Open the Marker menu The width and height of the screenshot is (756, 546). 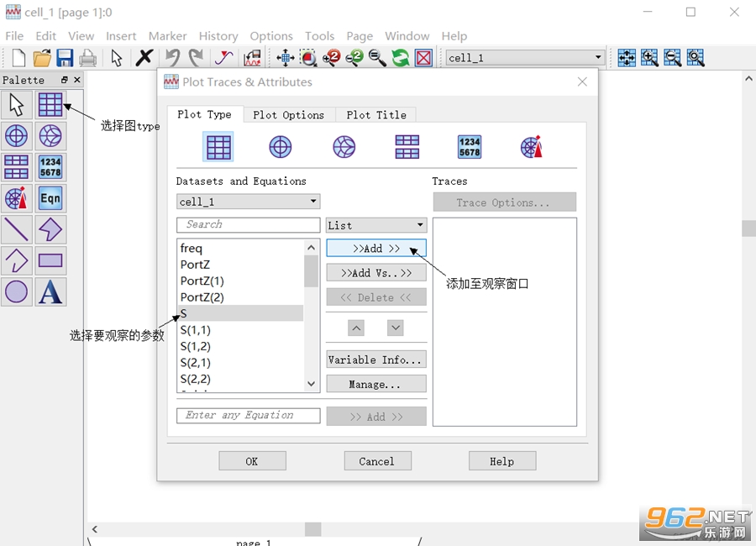pyautogui.click(x=167, y=36)
